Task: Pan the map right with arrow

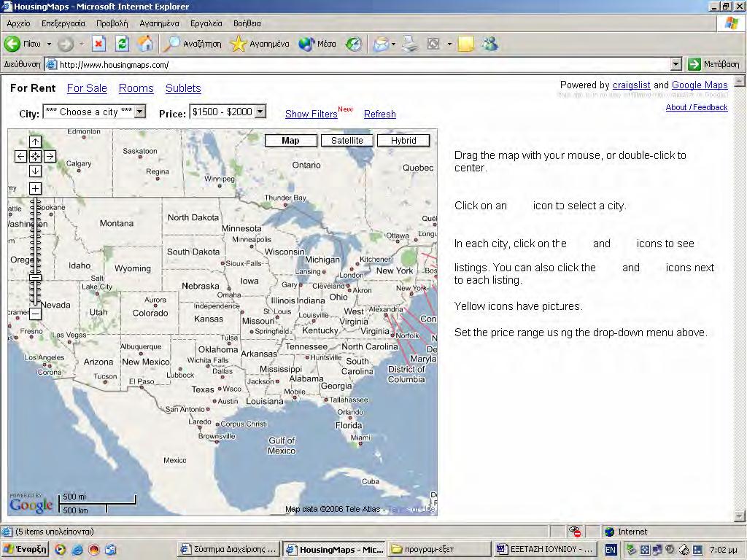Action: [x=50, y=156]
